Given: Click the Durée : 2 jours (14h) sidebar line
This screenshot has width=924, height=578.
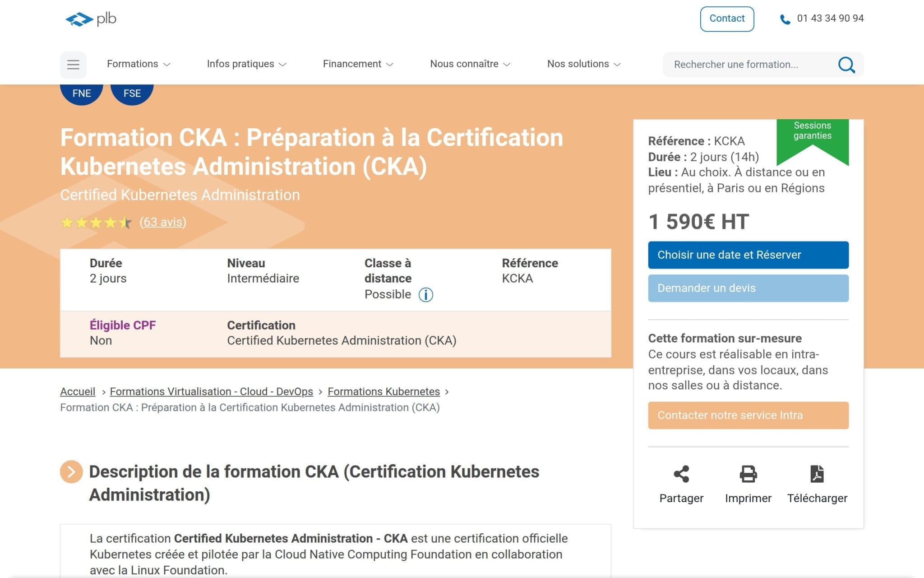Looking at the screenshot, I should [703, 157].
